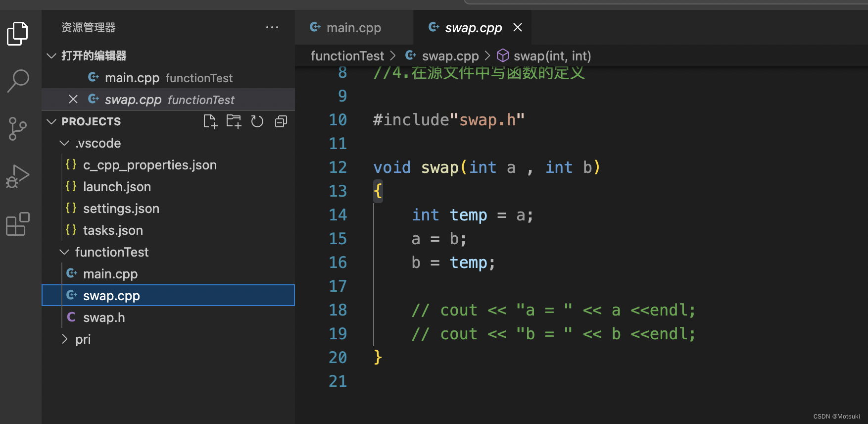
Task: Open the Run and Debug view
Action: coord(18,176)
